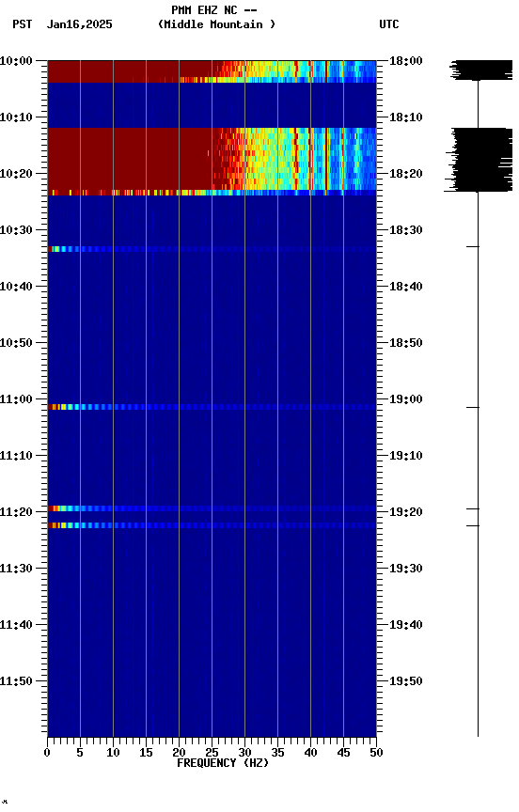Click the 11:50 PST time tick label
The width and height of the screenshot is (519, 812).
pyautogui.click(x=16, y=682)
